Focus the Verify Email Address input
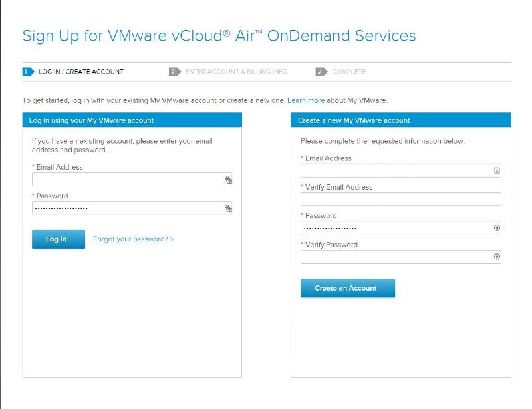This screenshot has height=409, width=532. click(x=401, y=200)
